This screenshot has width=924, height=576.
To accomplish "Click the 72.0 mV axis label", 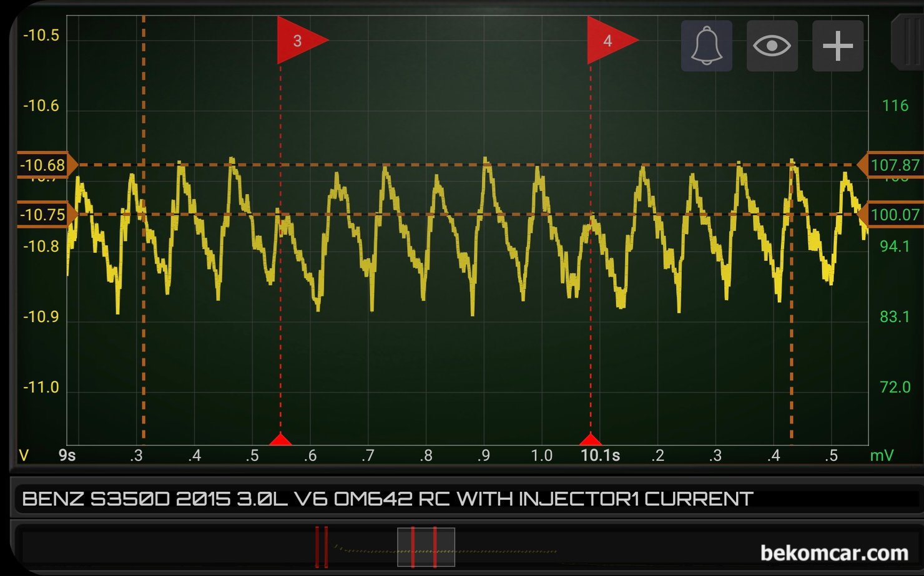I will pyautogui.click(x=895, y=388).
